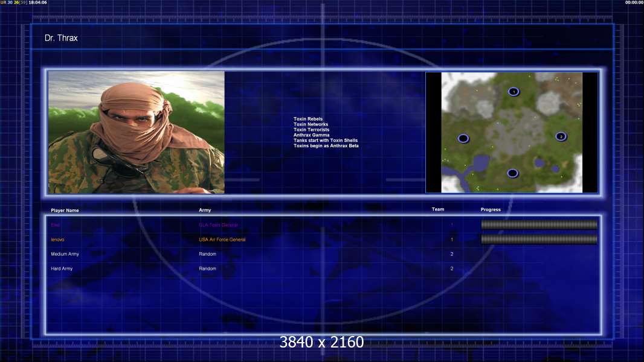
Task: Click the Progress column header
Action: pyautogui.click(x=491, y=209)
